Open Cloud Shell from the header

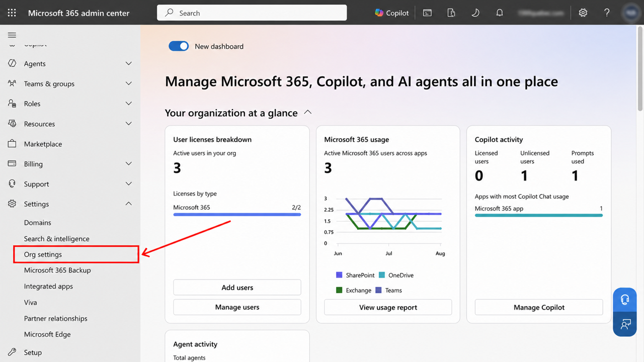click(427, 13)
